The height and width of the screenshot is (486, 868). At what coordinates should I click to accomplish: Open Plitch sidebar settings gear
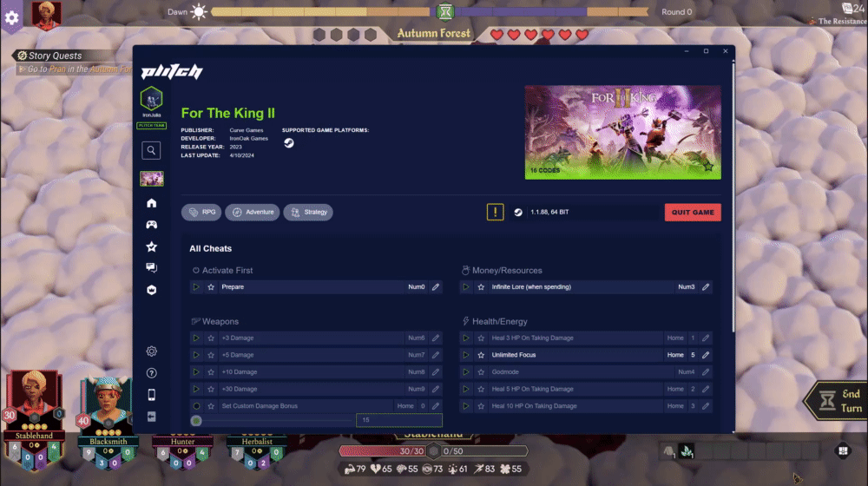(x=151, y=351)
